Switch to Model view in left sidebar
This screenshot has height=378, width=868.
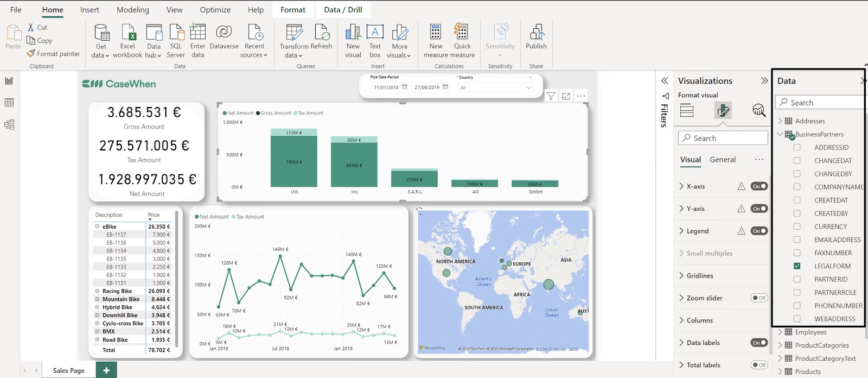9,124
